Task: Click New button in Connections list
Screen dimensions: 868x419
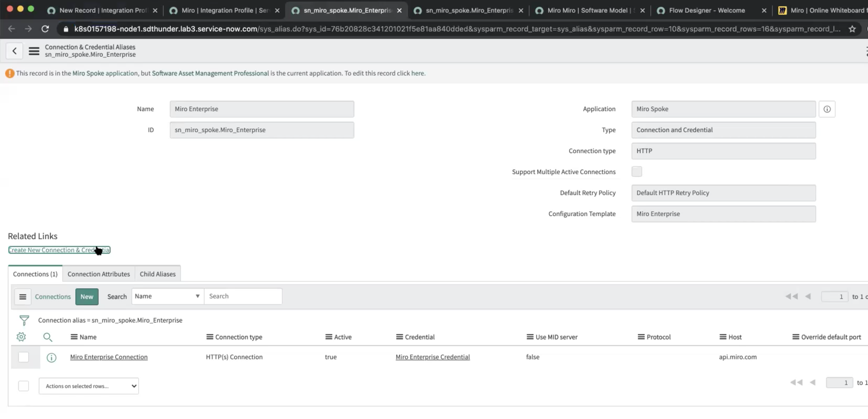Action: click(x=87, y=297)
